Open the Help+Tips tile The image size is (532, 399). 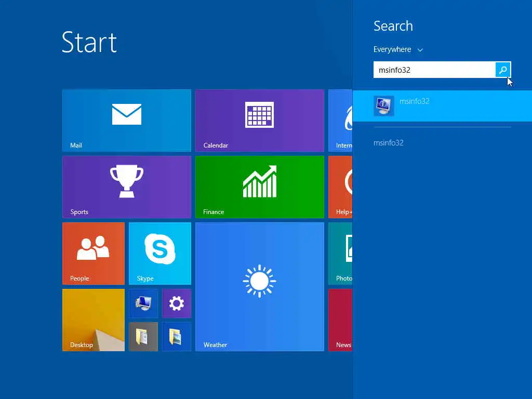point(340,187)
